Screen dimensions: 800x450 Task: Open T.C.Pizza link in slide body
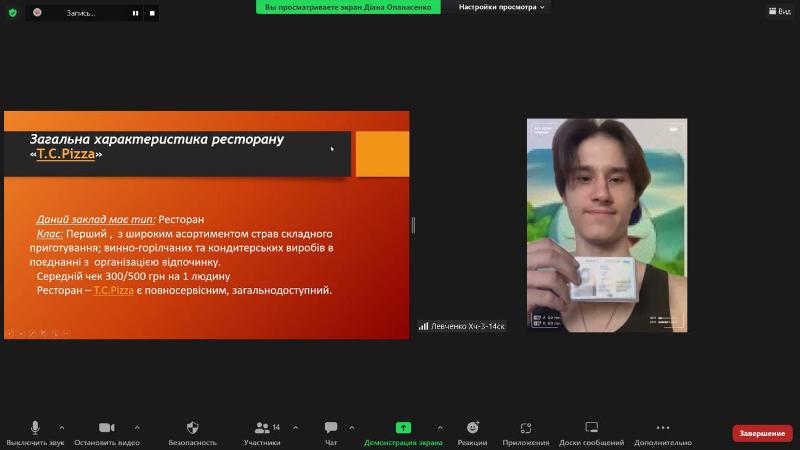tap(114, 290)
